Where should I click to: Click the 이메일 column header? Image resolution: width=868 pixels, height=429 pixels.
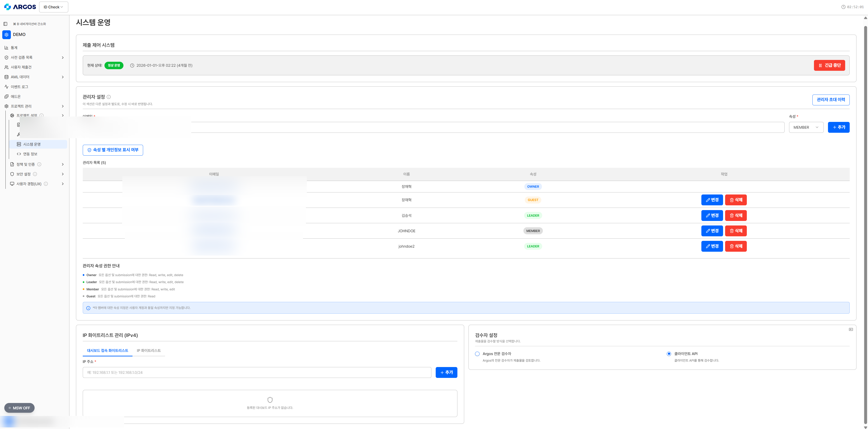[x=214, y=174]
